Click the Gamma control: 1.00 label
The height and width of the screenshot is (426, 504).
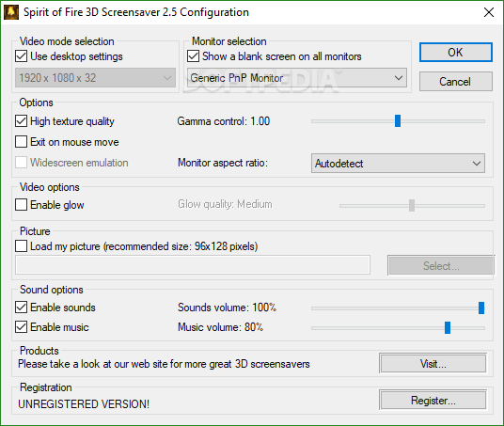point(224,121)
